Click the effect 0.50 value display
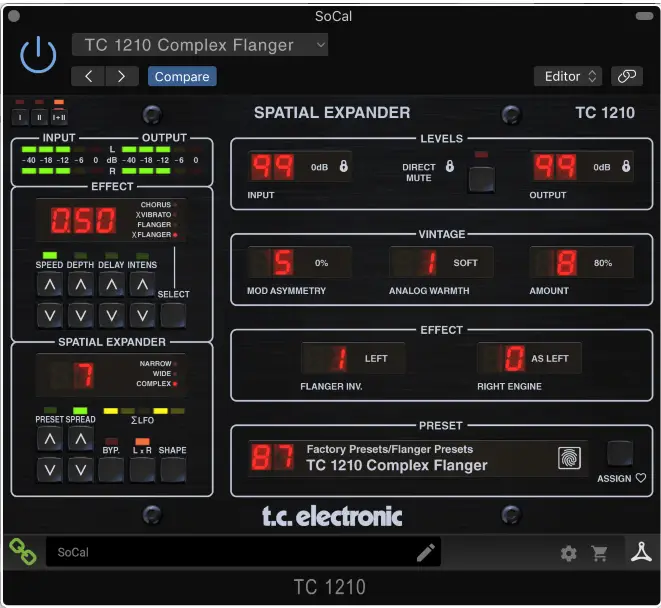This screenshot has width=661, height=608. click(x=83, y=220)
